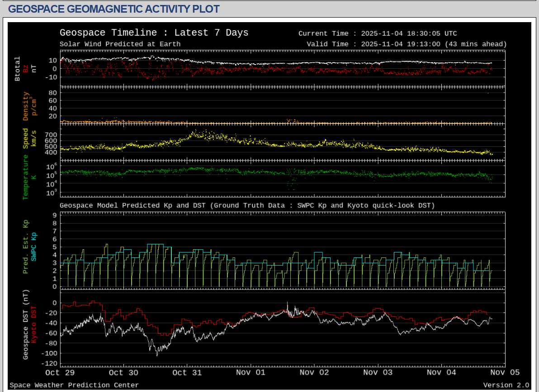This screenshot has width=539, height=392.
Task: Click the 'Geospace Model Predicted Kp and DST' caption
Action: [x=247, y=205]
